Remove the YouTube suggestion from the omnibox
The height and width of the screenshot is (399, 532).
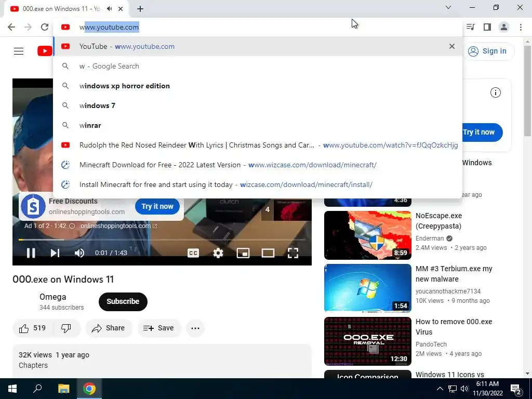coord(451,46)
